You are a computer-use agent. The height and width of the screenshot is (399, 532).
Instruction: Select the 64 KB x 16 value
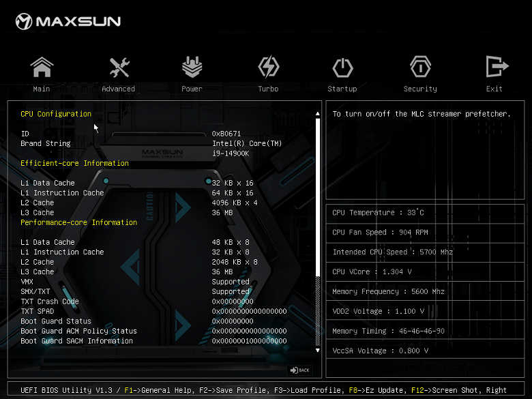tap(233, 193)
